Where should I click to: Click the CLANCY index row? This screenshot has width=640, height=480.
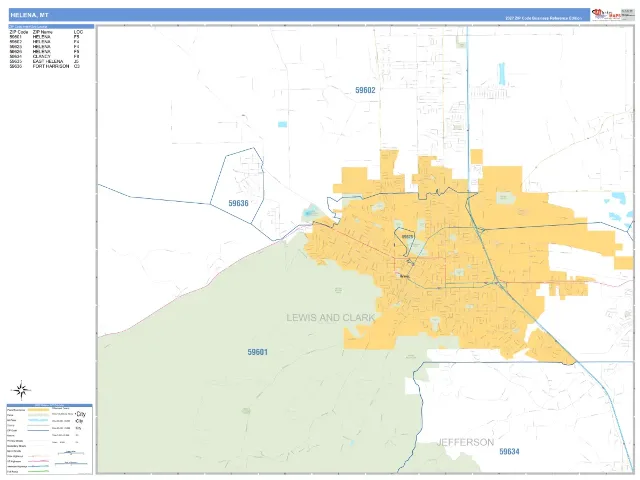tap(44, 56)
